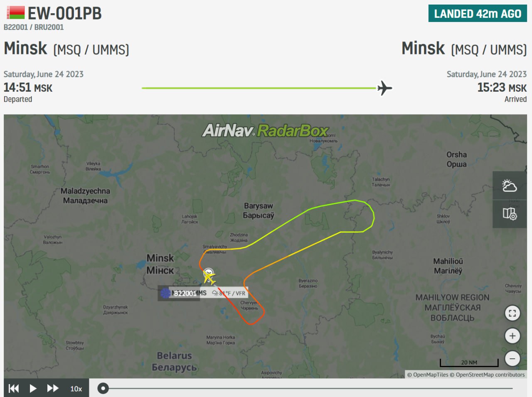This screenshot has height=397, width=532.
Task: Click the departure Minsk (MSQ / UMMS) airport
Action: pos(66,49)
